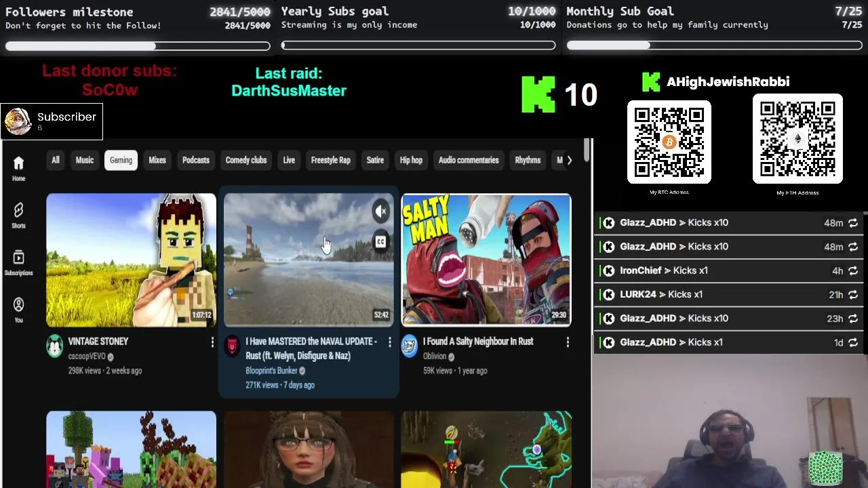Click the Followers milestone progress bar
The width and height of the screenshot is (868, 488).
pyautogui.click(x=138, y=46)
